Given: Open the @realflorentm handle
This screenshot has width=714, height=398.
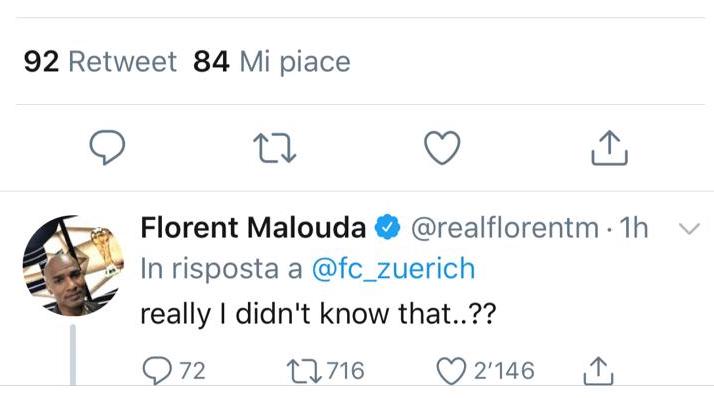Looking at the screenshot, I should pyautogui.click(x=505, y=227).
